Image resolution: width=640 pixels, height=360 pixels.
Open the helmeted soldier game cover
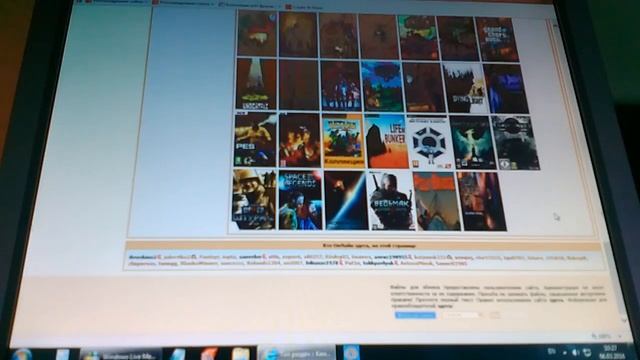254,200
